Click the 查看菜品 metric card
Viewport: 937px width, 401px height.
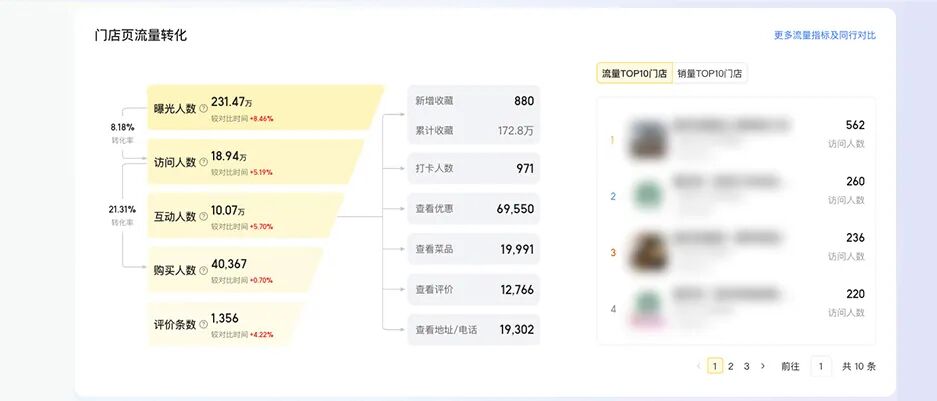474,249
